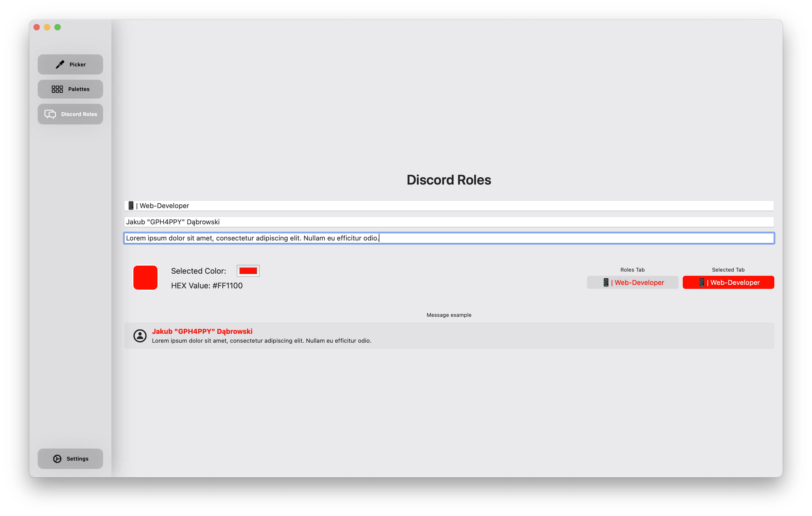Click the user avatar icon in message example
This screenshot has height=516, width=812.
pos(140,336)
